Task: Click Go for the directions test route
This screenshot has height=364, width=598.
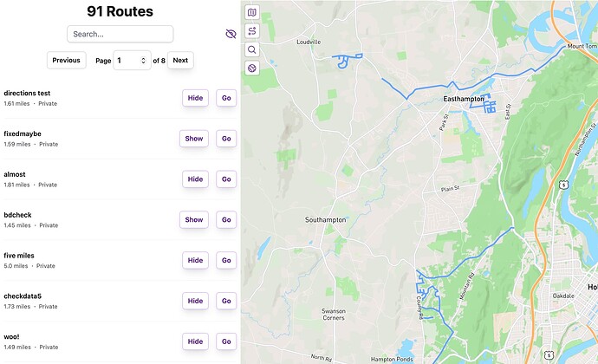Action: (226, 98)
